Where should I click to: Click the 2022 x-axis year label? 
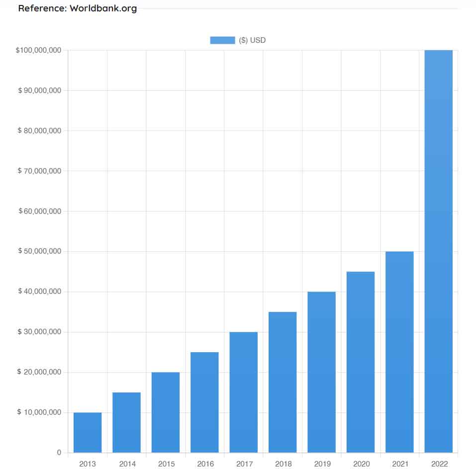[439, 464]
